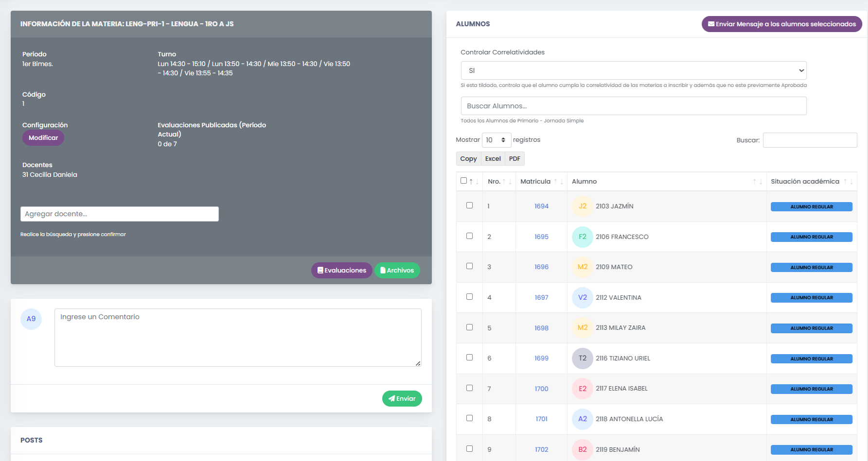
Task: Sort by the Alumno column arrows
Action: (x=758, y=182)
